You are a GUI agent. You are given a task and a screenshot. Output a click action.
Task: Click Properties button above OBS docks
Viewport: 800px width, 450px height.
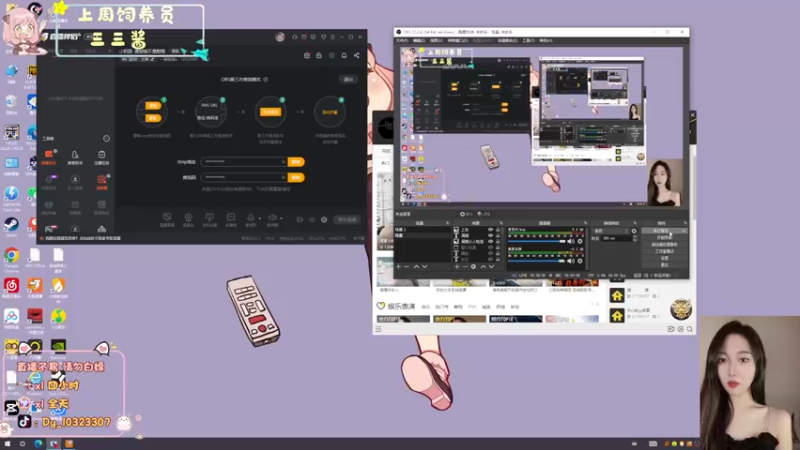(x=466, y=214)
